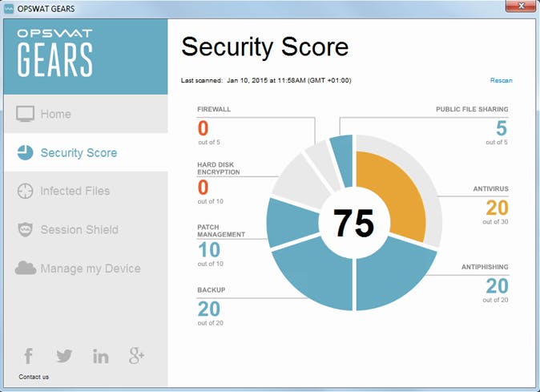
Task: Click the Patch Management chart segment
Action: click(x=291, y=222)
